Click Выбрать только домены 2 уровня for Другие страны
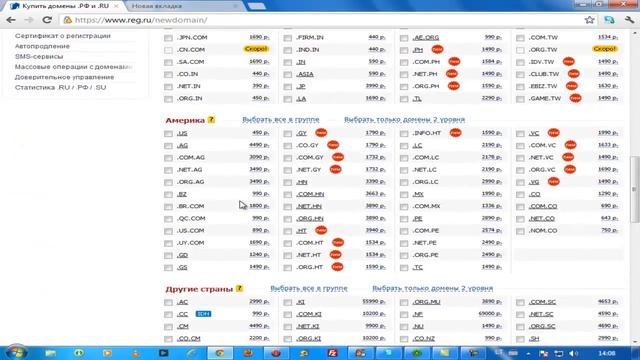Image resolution: width=640 pixels, height=360 pixels. 433,288
